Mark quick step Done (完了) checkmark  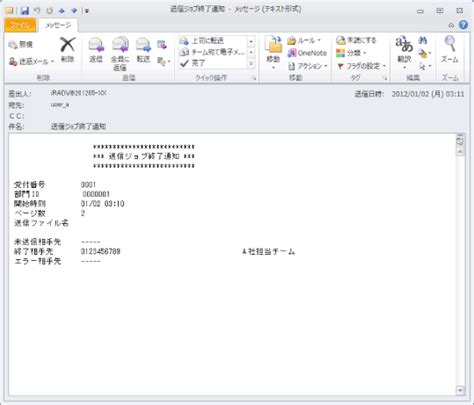coord(192,63)
